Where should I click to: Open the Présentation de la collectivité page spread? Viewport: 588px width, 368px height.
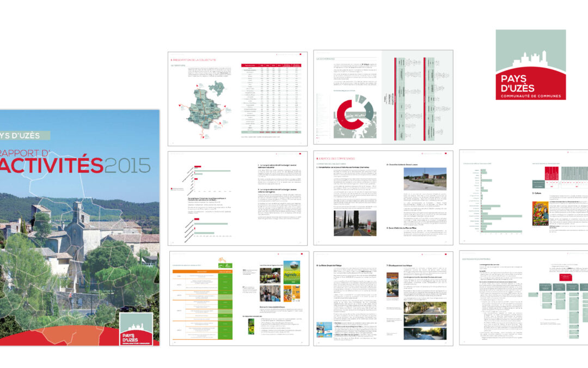pyautogui.click(x=237, y=99)
